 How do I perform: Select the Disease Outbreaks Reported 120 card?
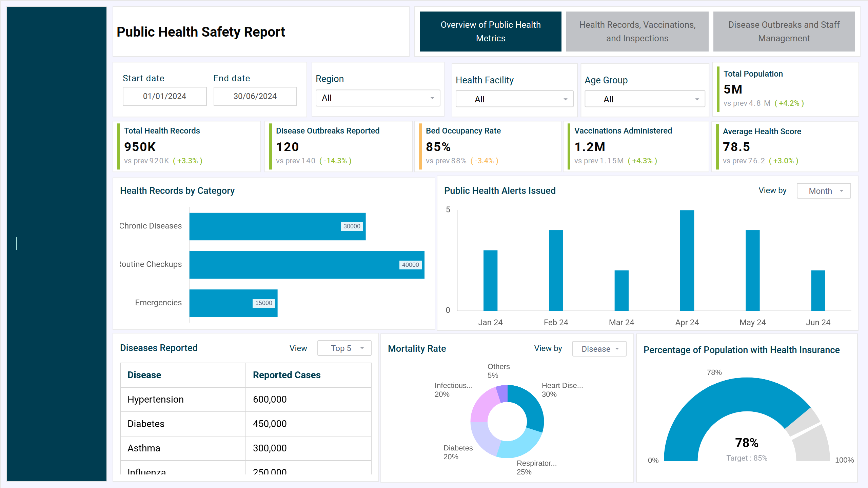338,146
